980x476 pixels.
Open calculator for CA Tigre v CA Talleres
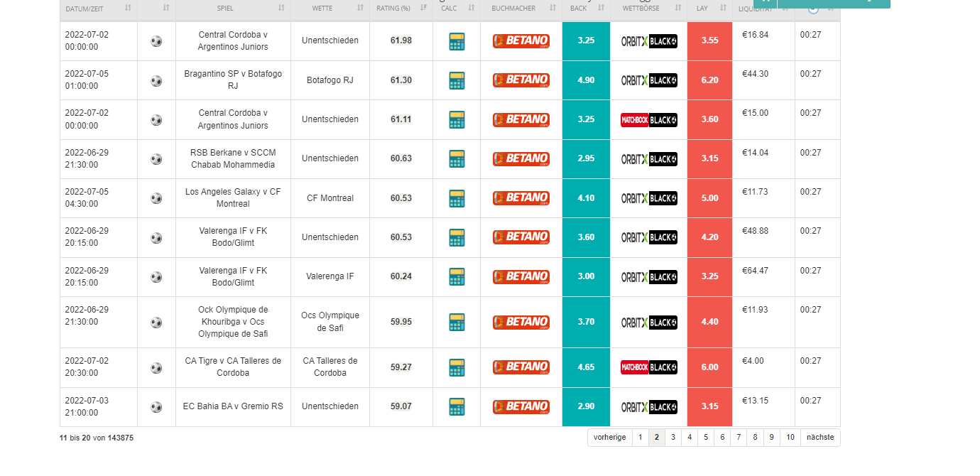tap(457, 367)
